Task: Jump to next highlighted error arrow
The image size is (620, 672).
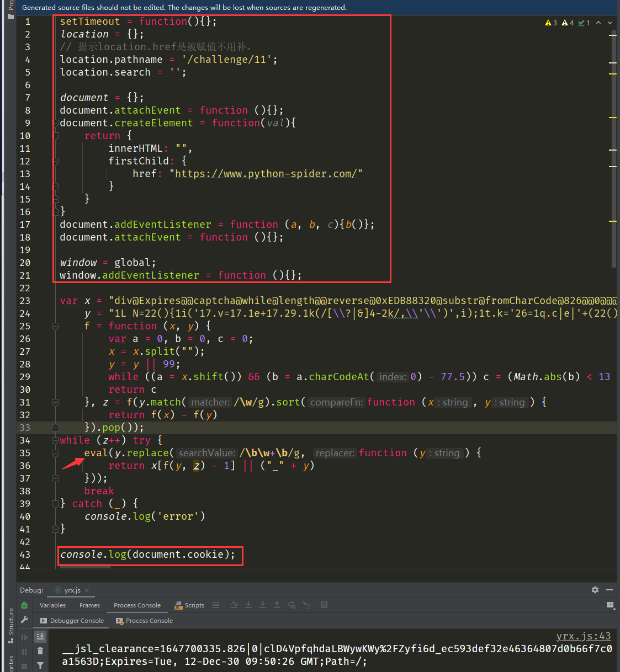Action: [610, 23]
